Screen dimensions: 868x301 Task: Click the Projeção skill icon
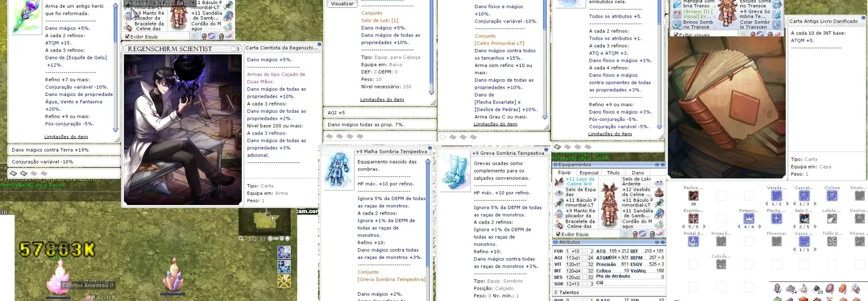(721, 242)
